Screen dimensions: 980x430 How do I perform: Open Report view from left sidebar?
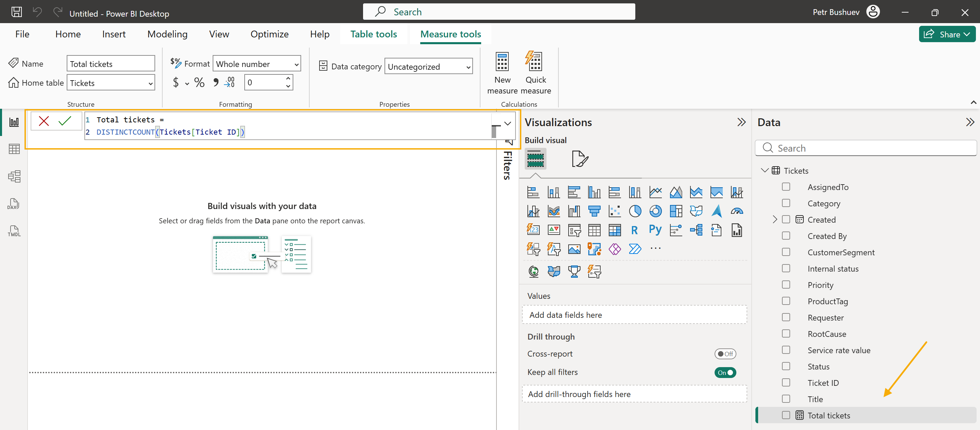point(14,122)
